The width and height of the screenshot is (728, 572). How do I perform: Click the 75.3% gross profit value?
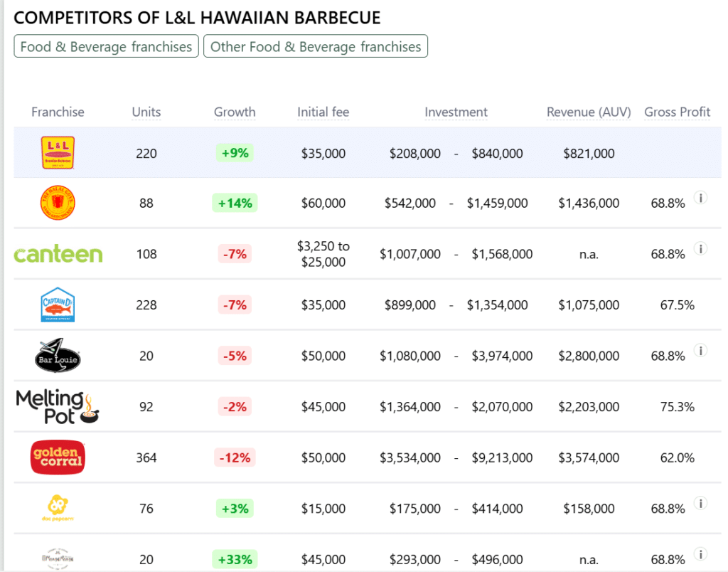[x=678, y=407]
